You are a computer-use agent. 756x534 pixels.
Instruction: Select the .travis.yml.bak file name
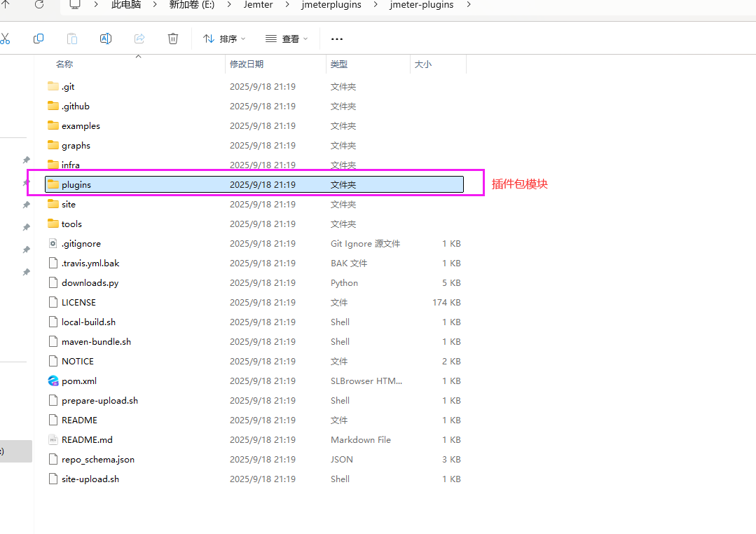(90, 263)
